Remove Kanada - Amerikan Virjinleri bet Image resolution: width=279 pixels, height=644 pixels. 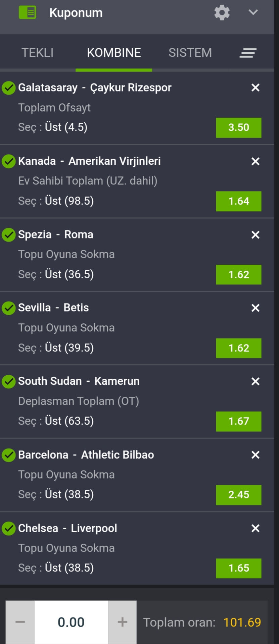point(255,161)
